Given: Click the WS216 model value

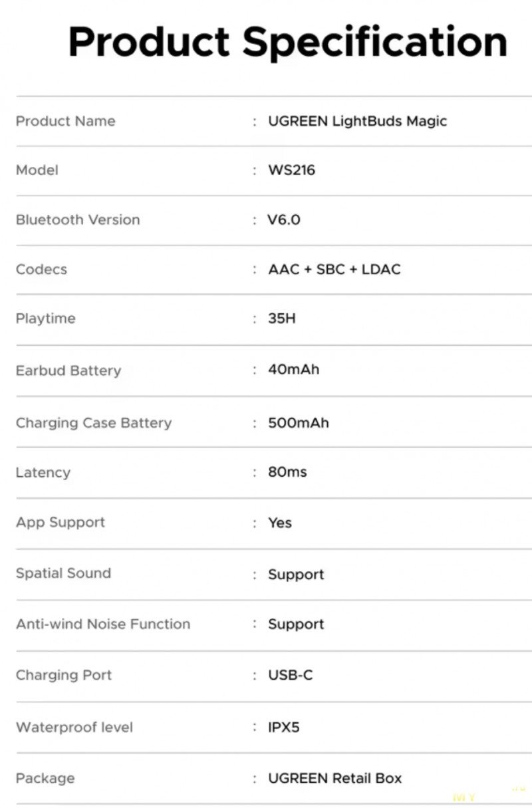Looking at the screenshot, I should [291, 170].
